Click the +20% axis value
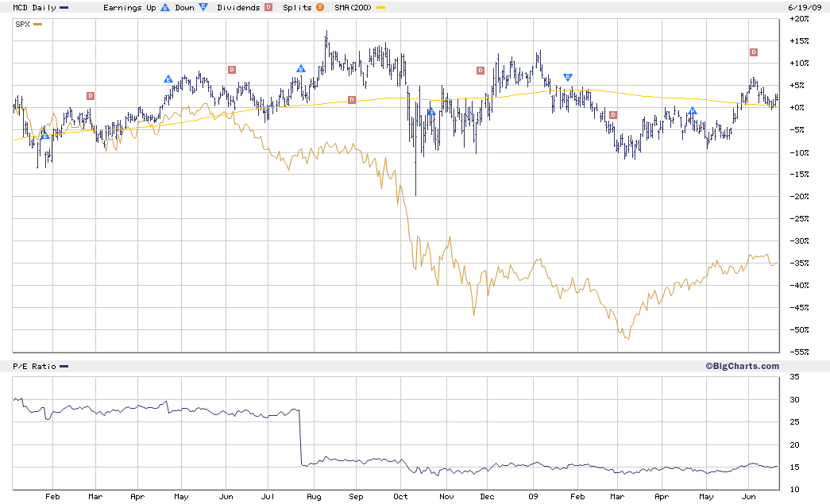 [799, 18]
